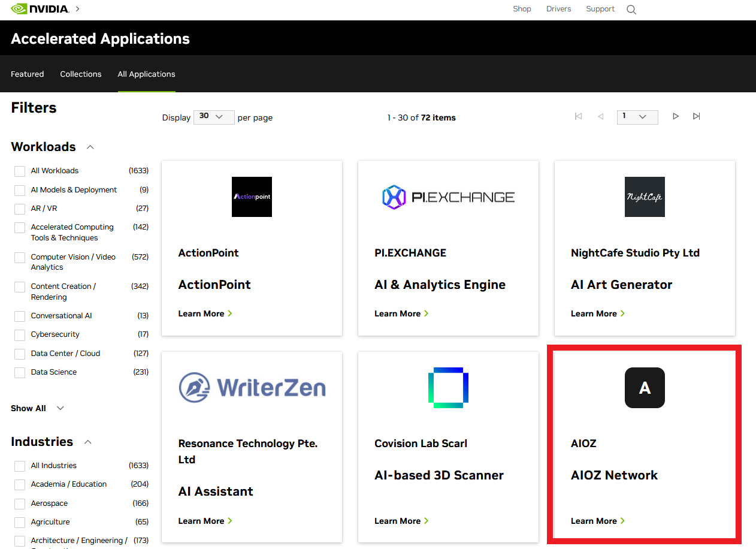Open the items per page dropdown
Screen dimensions: 756x549
[214, 117]
